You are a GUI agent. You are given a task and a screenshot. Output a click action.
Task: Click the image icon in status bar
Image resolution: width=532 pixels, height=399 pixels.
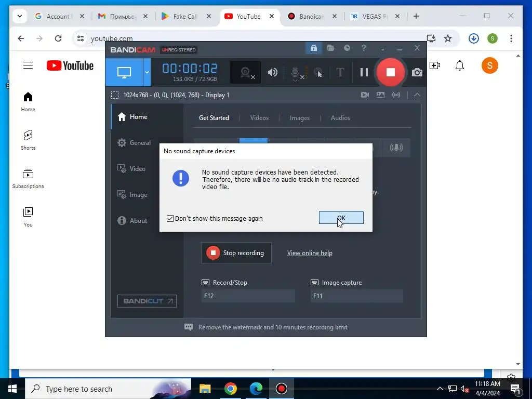coord(380,95)
